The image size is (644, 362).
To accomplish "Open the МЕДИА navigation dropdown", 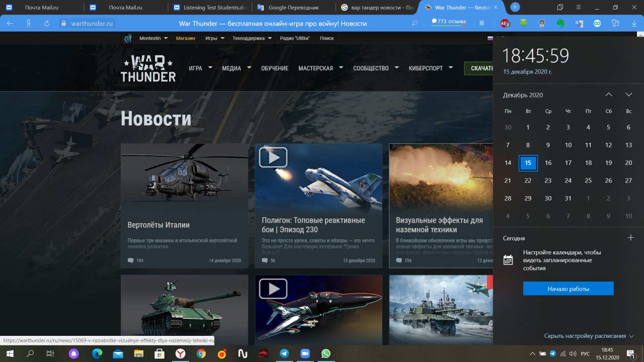I will (x=236, y=68).
